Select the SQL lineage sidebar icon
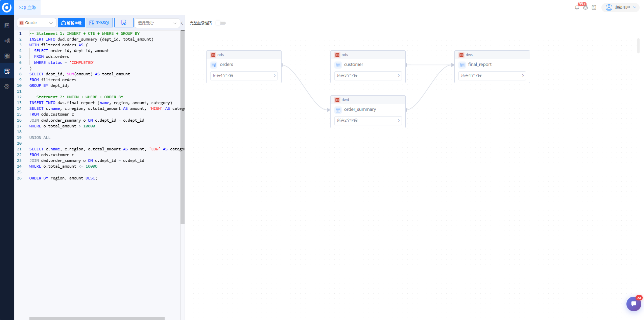The height and width of the screenshot is (320, 644). (7, 71)
